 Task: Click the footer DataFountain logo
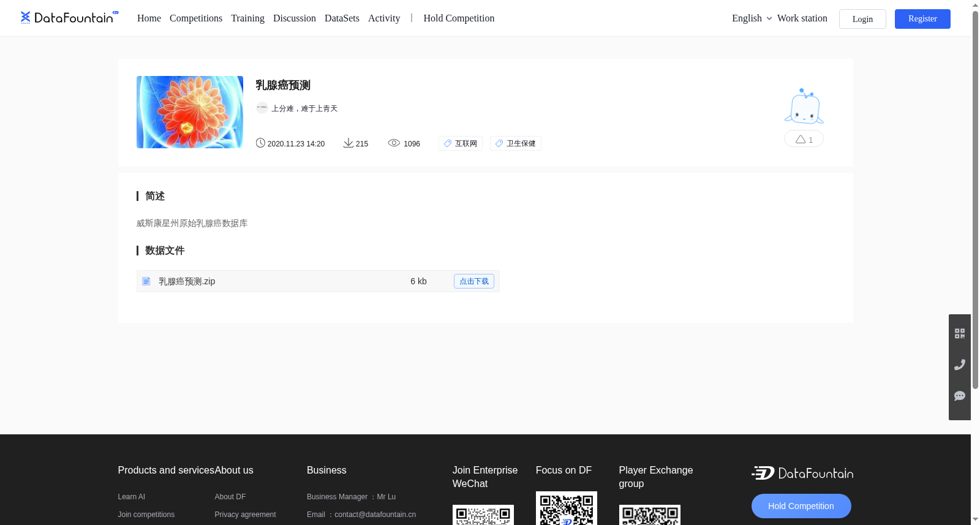point(802,473)
